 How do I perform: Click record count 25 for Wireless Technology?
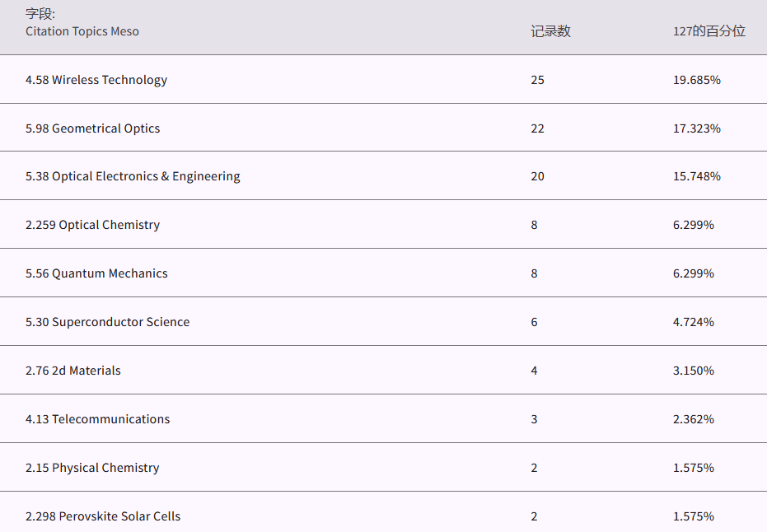538,80
